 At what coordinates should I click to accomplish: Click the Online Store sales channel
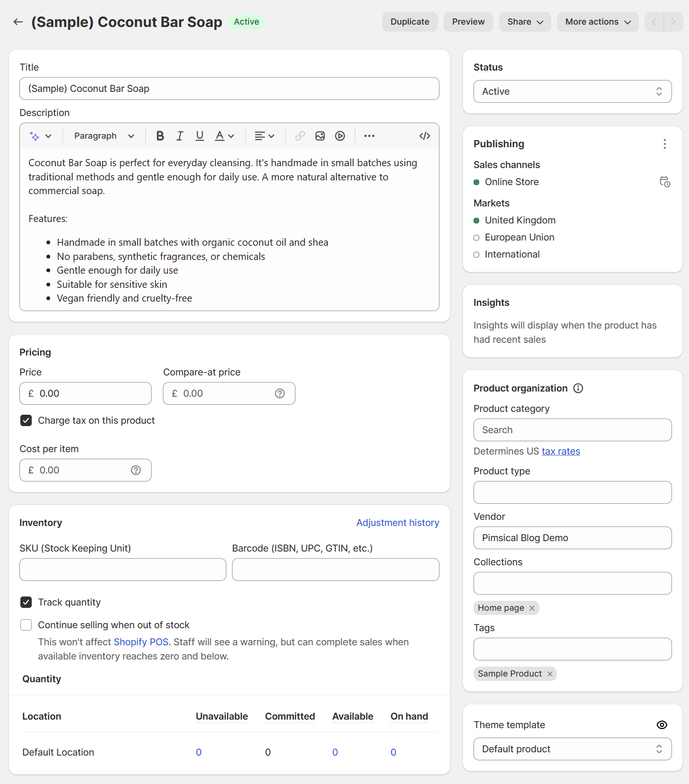click(512, 182)
